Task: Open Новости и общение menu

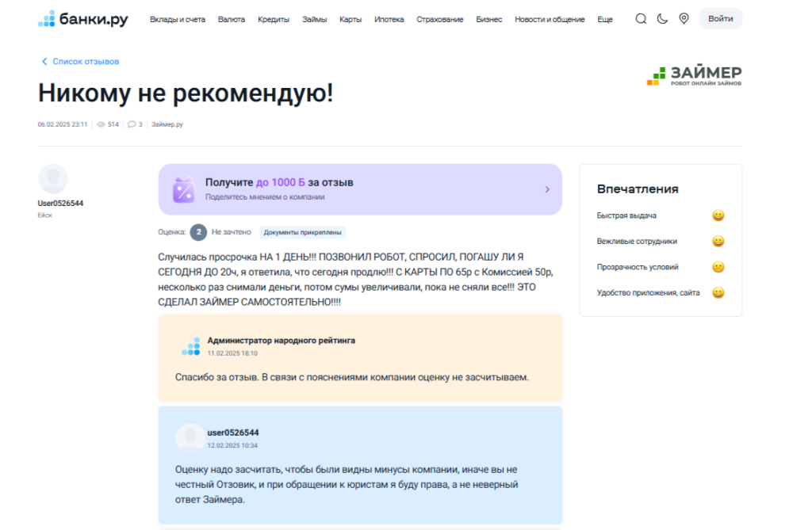Action: pyautogui.click(x=550, y=19)
